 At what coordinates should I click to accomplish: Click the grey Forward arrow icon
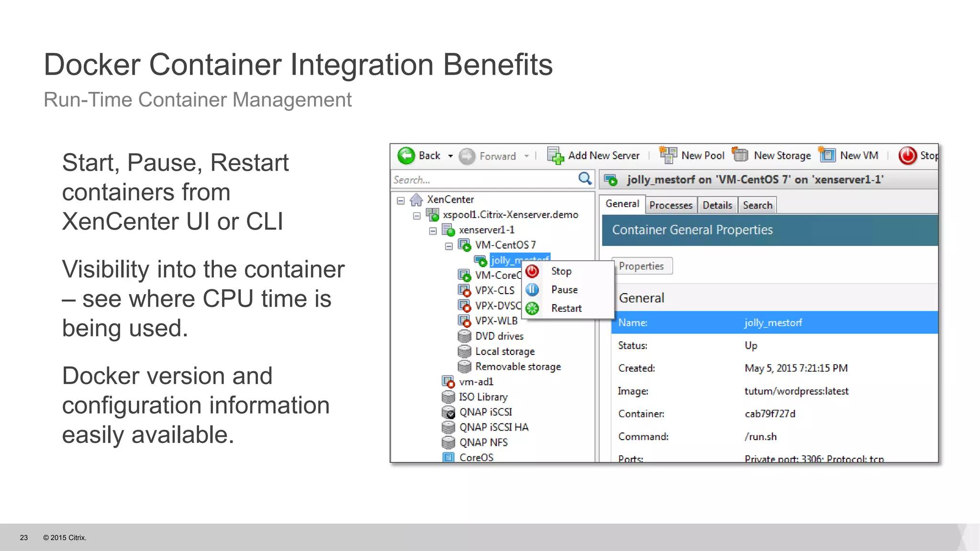(467, 156)
